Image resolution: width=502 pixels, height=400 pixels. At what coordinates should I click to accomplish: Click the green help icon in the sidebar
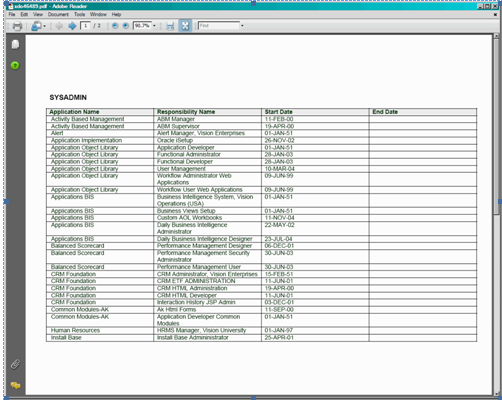click(15, 65)
